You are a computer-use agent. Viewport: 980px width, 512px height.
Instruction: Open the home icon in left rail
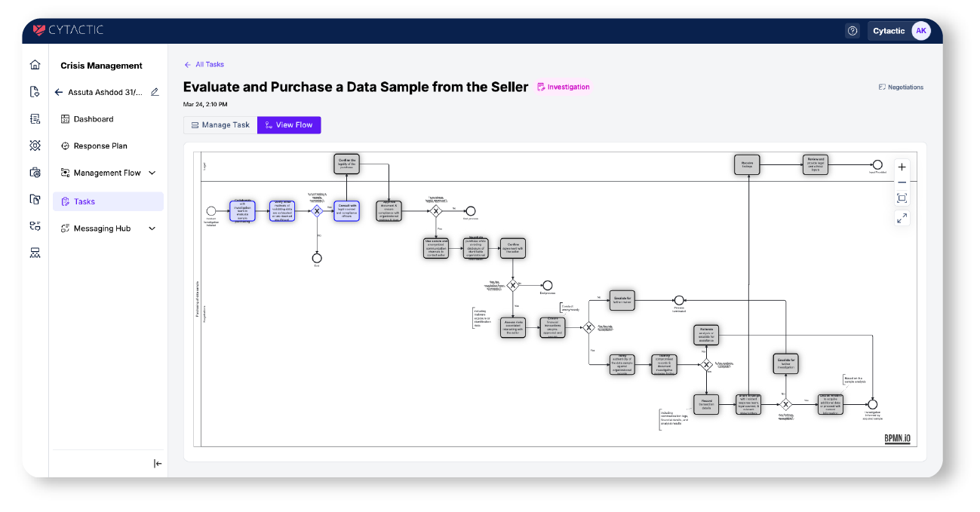[x=35, y=65]
